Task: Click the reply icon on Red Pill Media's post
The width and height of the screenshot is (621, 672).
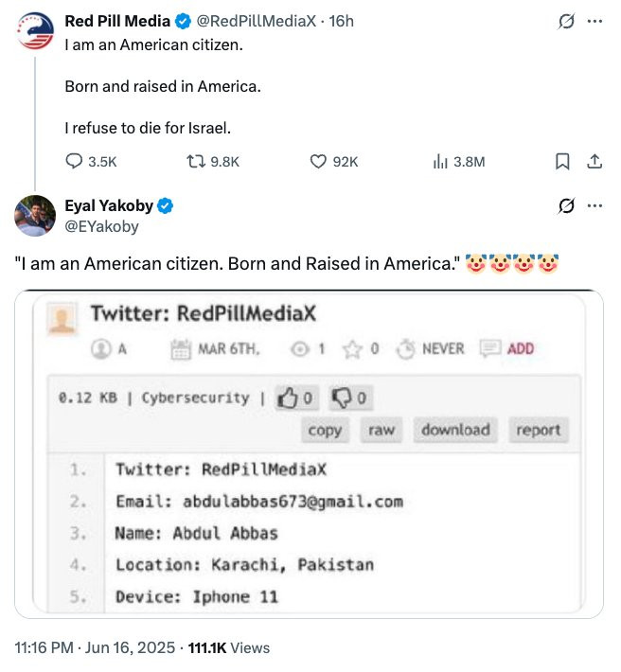Action: (75, 162)
